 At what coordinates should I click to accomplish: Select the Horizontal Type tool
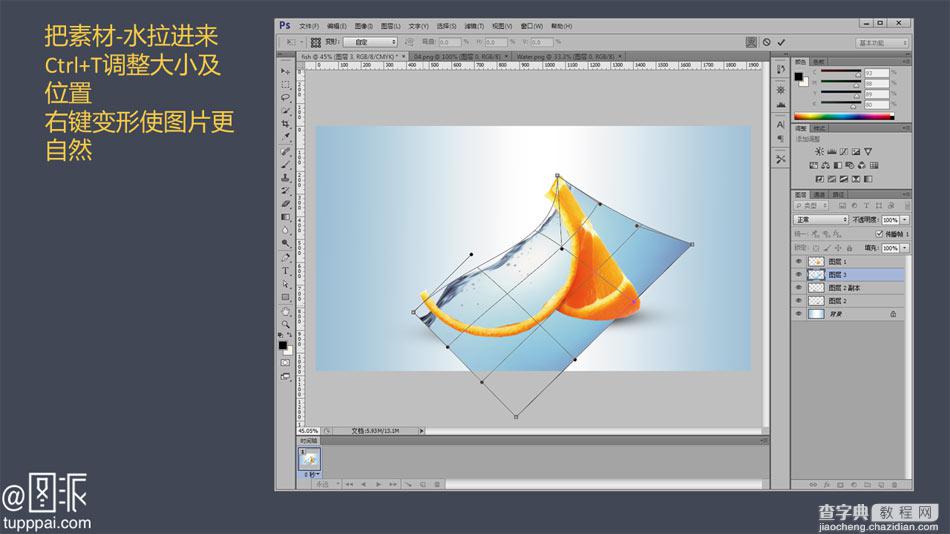point(285,271)
